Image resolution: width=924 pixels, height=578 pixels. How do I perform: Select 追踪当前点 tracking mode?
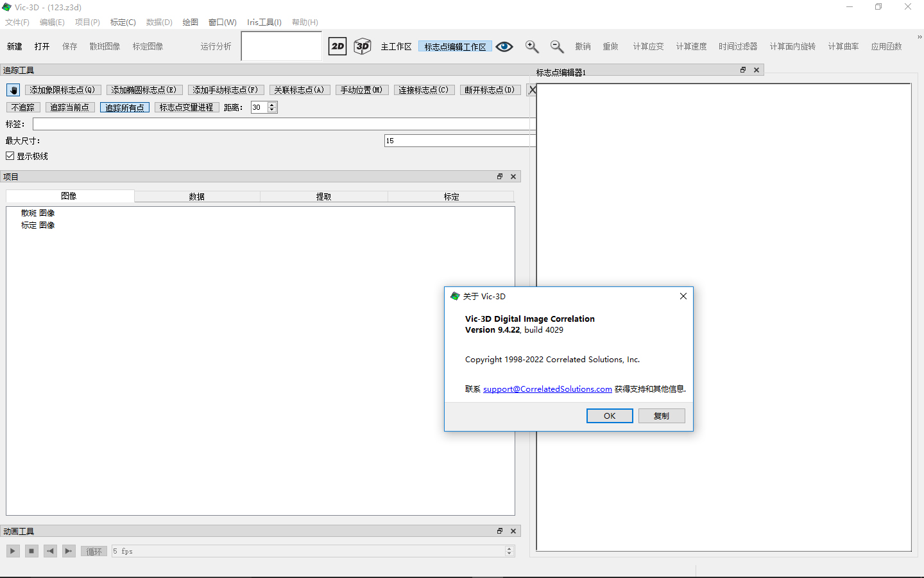(x=70, y=107)
